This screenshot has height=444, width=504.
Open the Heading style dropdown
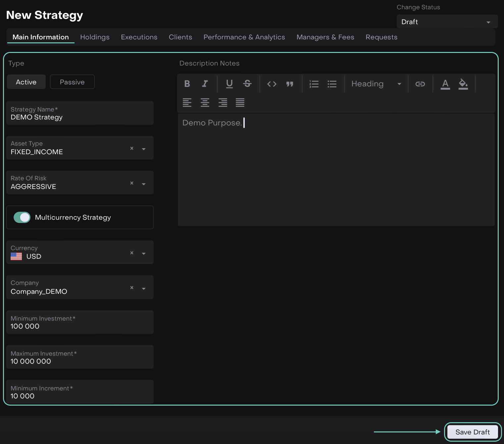376,84
